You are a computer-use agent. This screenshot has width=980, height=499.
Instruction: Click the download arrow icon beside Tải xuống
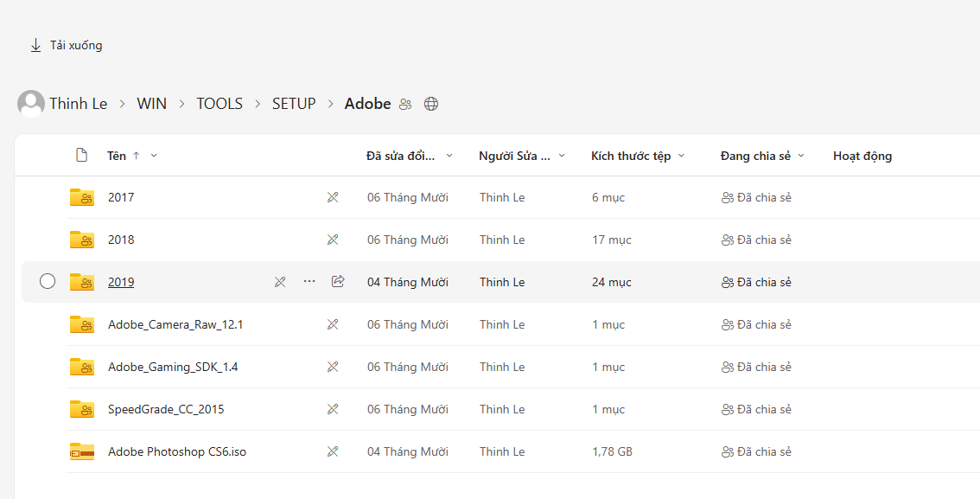(35, 45)
